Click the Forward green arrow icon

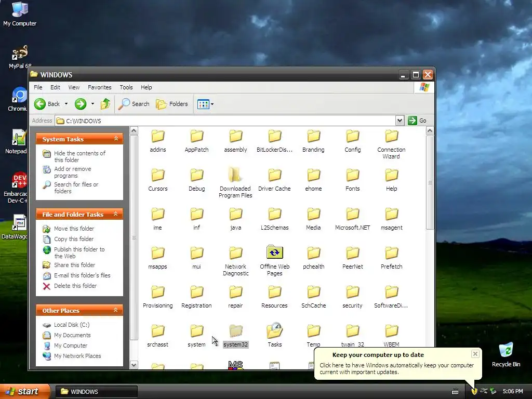[81, 104]
